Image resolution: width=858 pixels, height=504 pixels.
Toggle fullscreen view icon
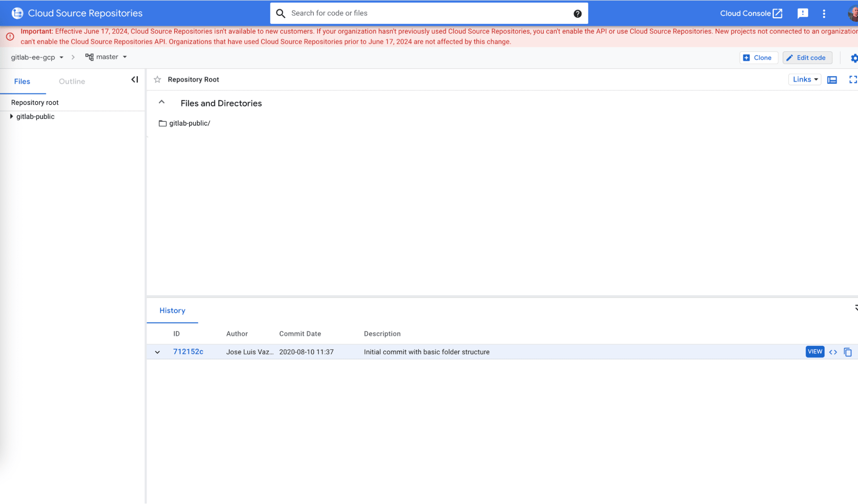[x=853, y=79]
